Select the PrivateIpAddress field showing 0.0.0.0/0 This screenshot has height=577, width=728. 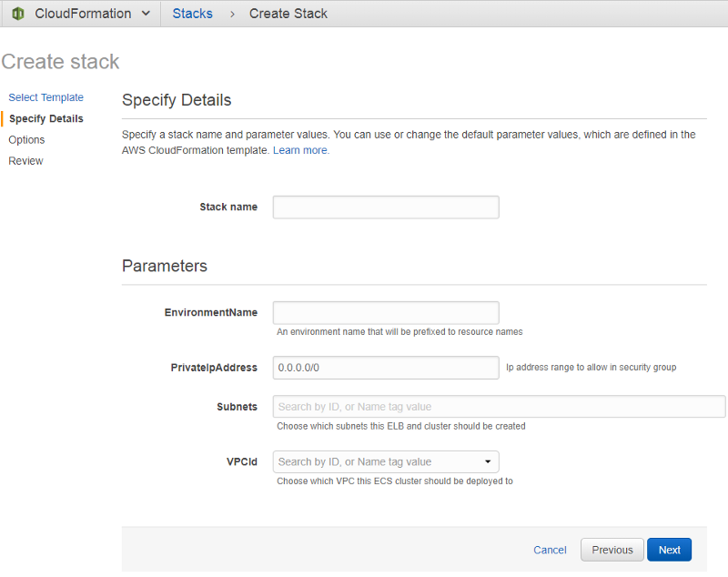pyautogui.click(x=386, y=368)
